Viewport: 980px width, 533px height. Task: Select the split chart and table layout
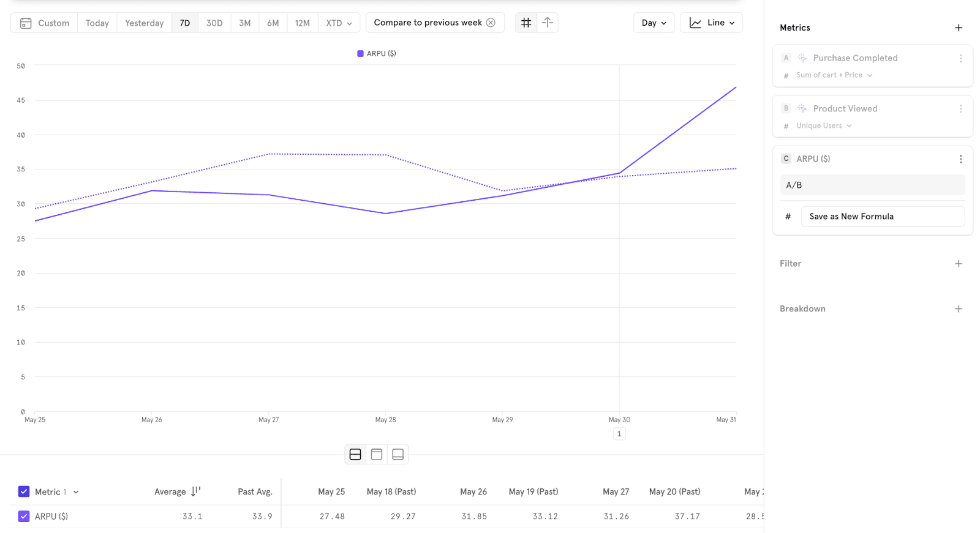[355, 454]
